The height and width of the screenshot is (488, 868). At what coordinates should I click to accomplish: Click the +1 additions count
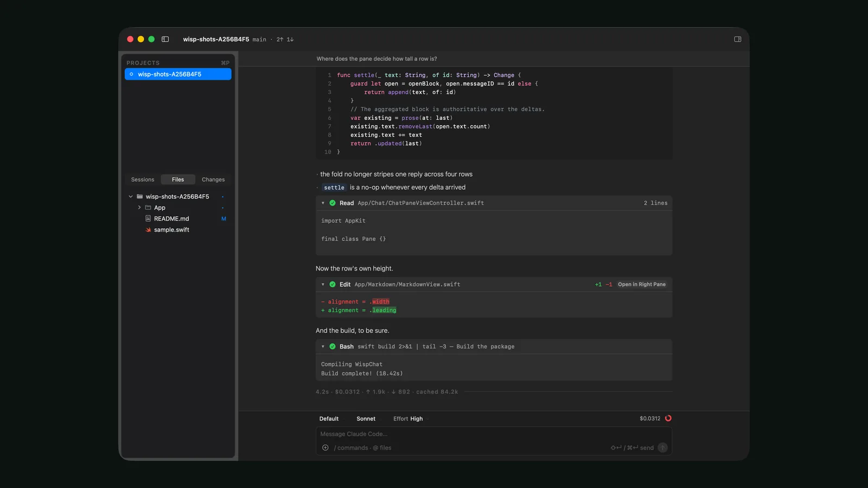pyautogui.click(x=598, y=284)
